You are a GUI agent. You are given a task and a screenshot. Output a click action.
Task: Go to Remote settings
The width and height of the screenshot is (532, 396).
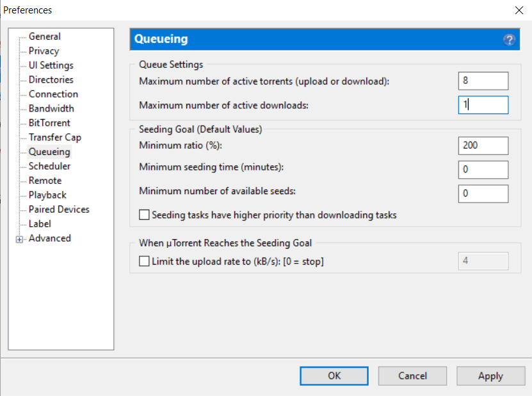(x=45, y=181)
